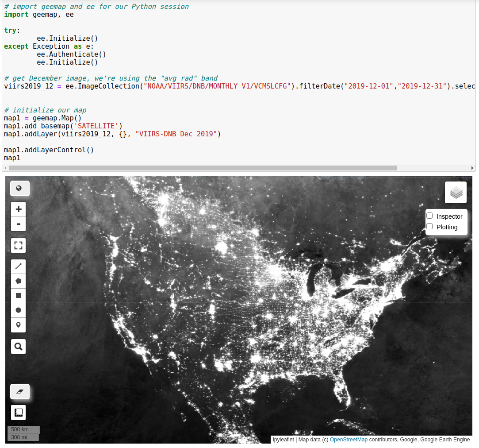Select the draw polygon tool

(x=18, y=281)
